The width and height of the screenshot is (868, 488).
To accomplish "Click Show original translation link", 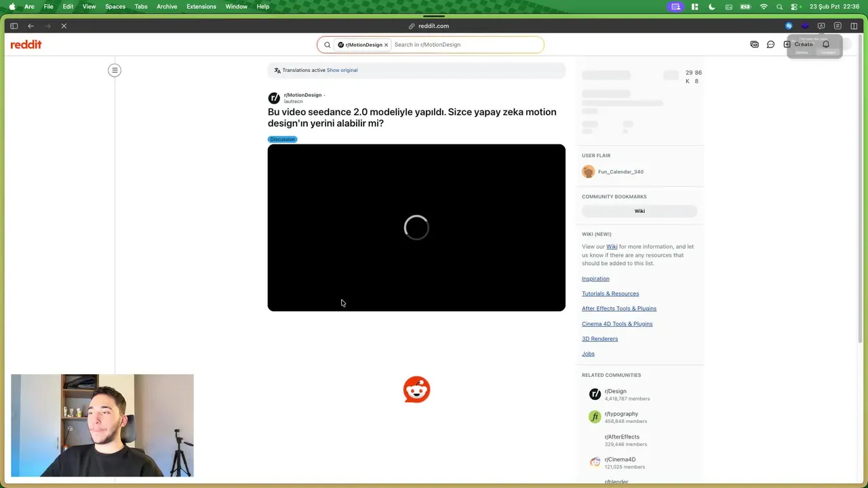I will click(342, 70).
